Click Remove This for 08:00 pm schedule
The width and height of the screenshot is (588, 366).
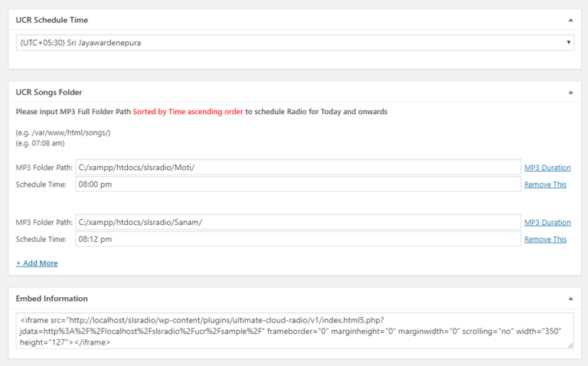point(545,185)
